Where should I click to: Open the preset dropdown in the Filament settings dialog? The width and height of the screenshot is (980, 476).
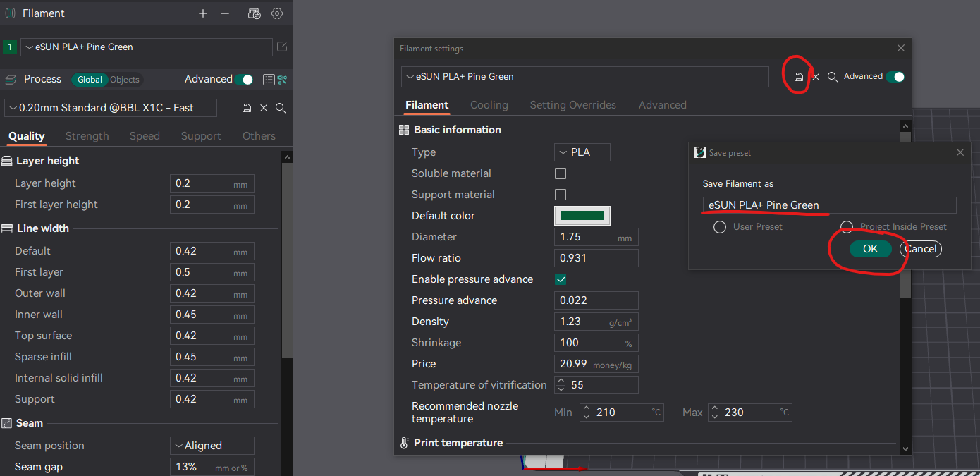585,77
